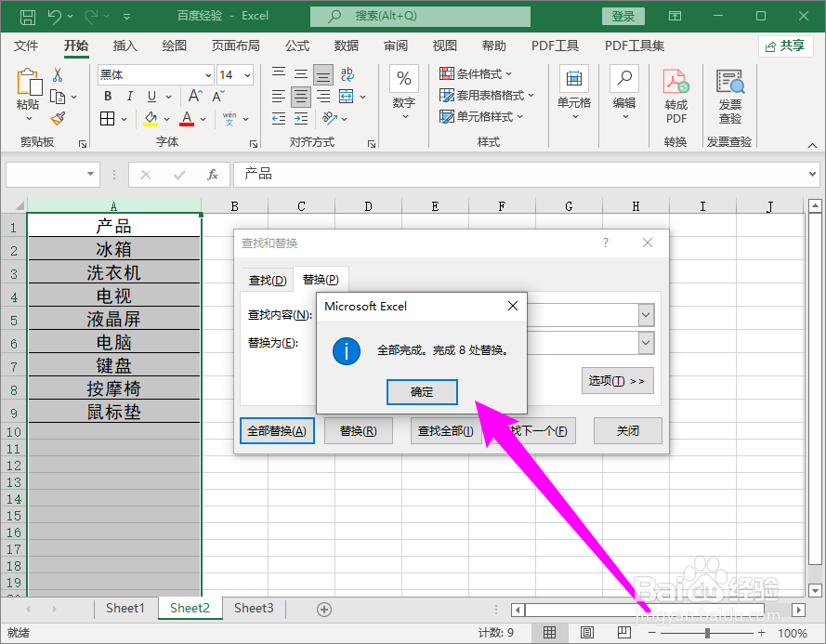826x644 pixels.
Task: Click the 替换(R) button
Action: coord(359,431)
